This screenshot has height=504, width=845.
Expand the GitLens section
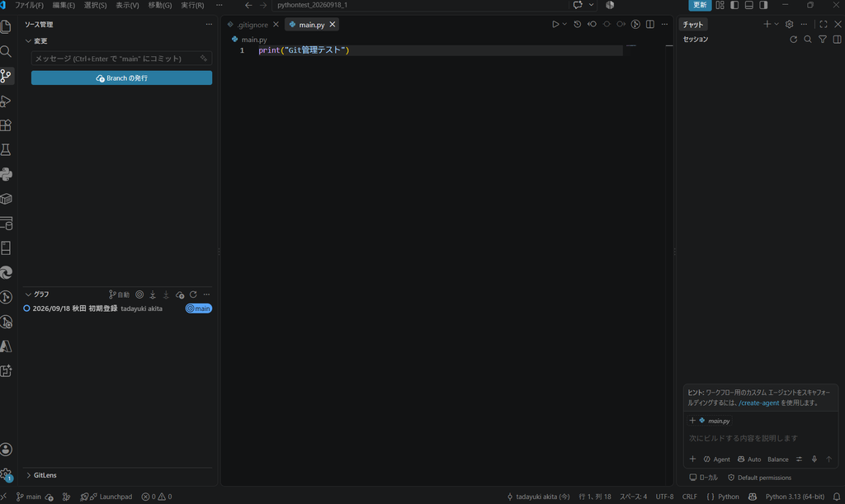click(41, 475)
